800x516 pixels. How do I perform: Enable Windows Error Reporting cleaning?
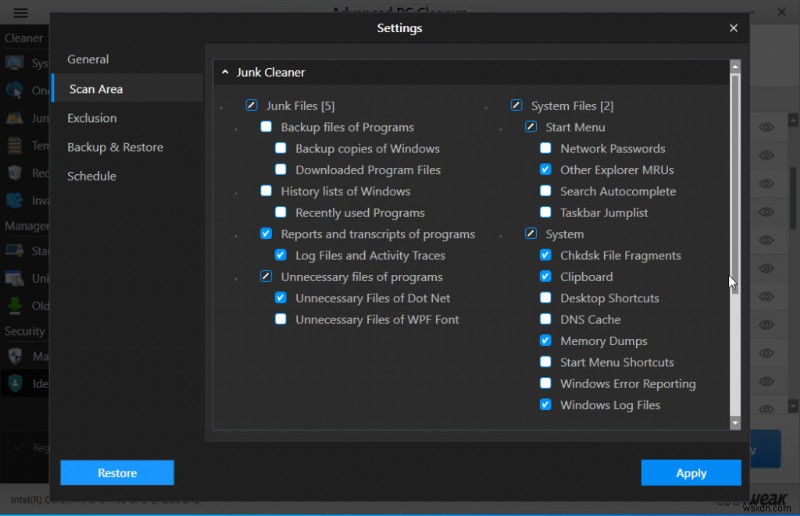point(545,383)
